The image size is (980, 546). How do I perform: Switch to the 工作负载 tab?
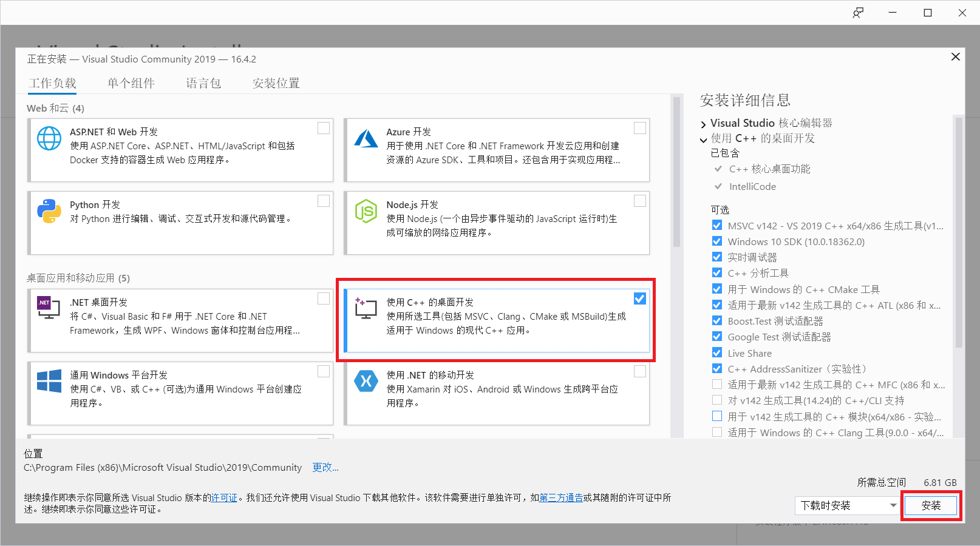53,83
